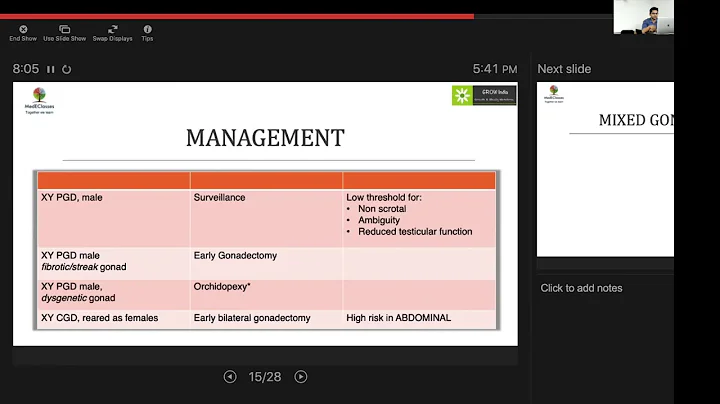Click the MedEClasses logo on slide

39,101
